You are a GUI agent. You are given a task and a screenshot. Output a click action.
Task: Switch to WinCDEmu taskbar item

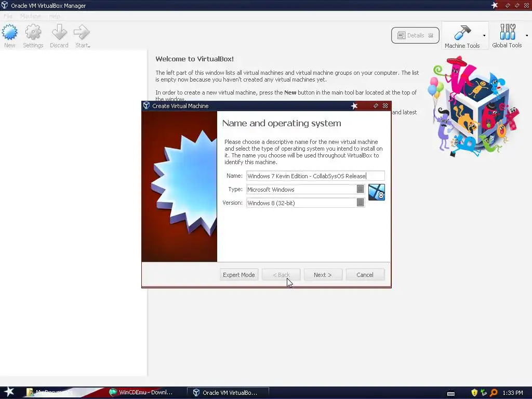click(141, 392)
